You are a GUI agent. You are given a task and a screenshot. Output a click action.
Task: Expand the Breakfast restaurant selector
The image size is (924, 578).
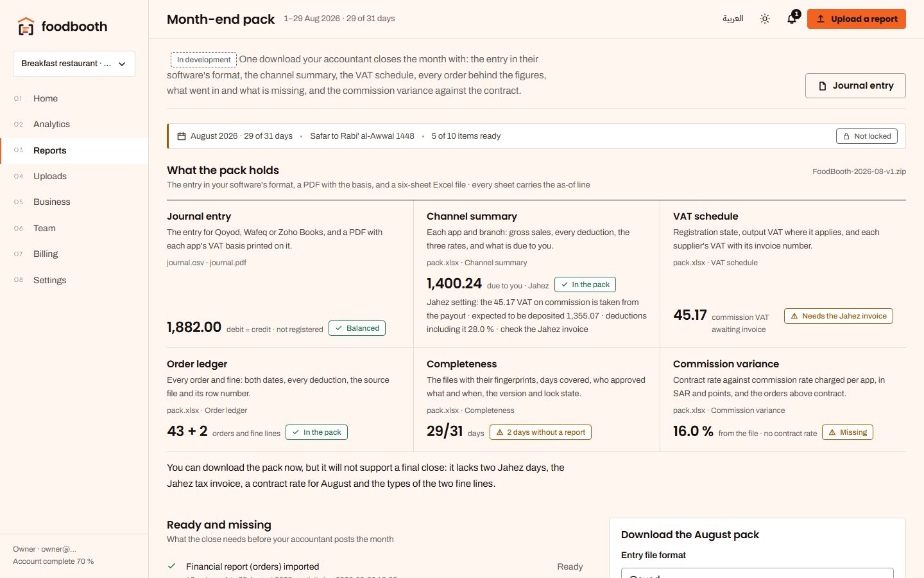coord(74,64)
